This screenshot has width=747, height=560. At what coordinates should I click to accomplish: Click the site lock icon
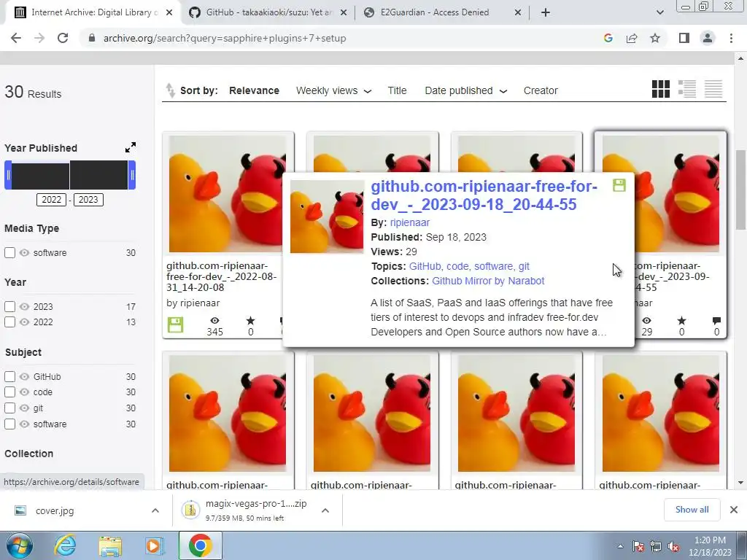[x=92, y=38]
